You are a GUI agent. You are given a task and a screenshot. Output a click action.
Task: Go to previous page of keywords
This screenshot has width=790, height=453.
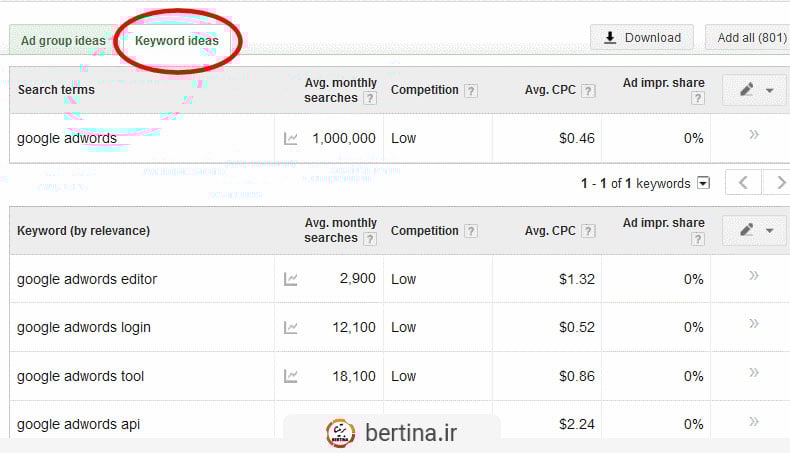pyautogui.click(x=744, y=182)
